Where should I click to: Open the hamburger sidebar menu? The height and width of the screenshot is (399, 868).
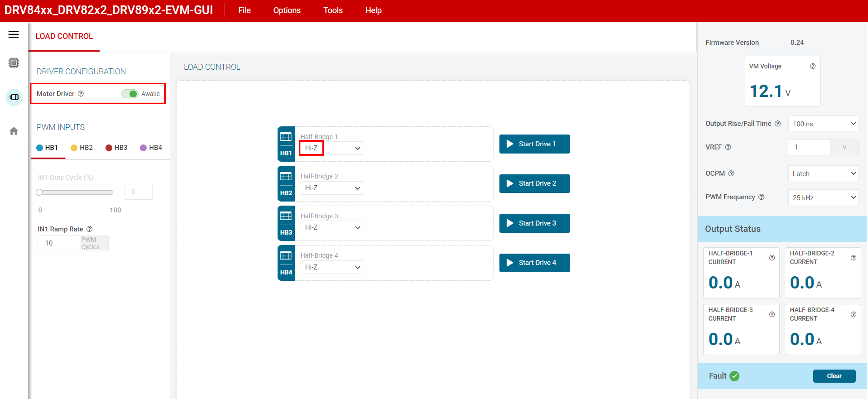pyautogui.click(x=13, y=34)
